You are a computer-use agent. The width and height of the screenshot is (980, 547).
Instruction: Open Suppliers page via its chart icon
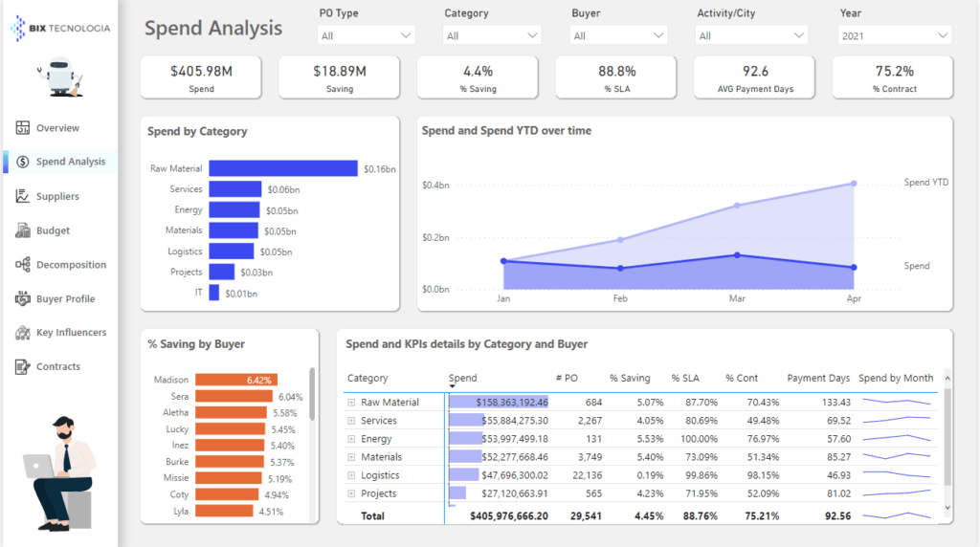pyautogui.click(x=22, y=196)
